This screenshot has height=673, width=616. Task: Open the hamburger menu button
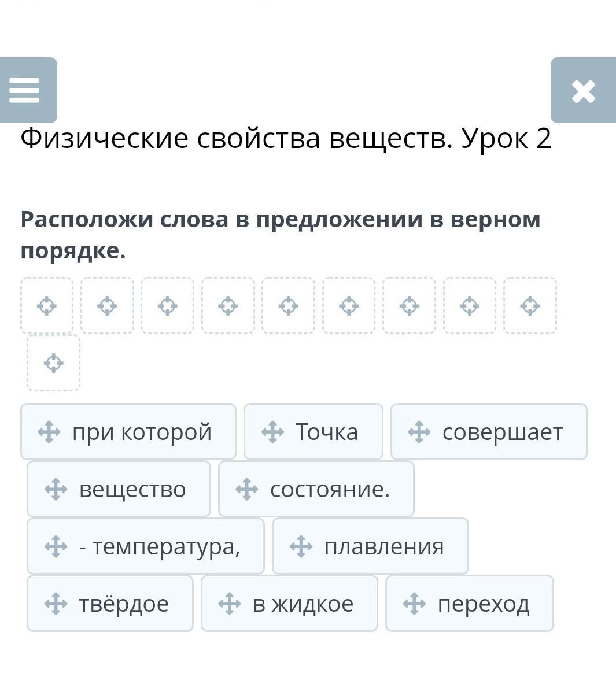coord(25,90)
